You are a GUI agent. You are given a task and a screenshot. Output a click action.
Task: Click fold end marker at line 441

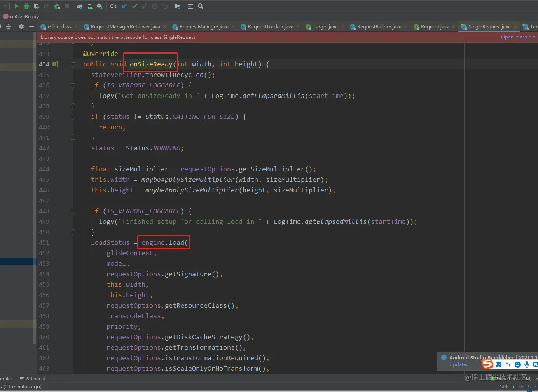coord(73,138)
